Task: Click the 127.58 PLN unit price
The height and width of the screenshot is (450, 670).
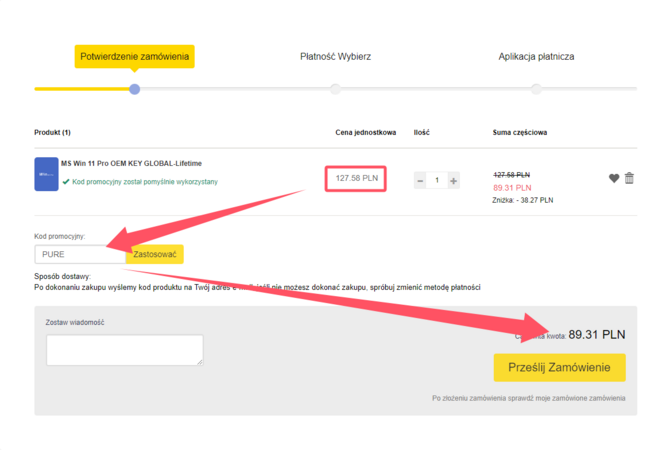Action: pos(356,179)
